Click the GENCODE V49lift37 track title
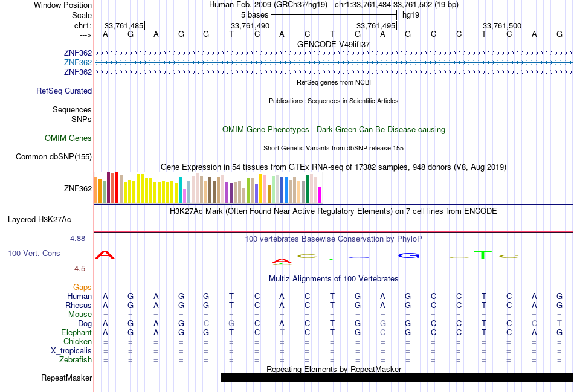The width and height of the screenshot is (574, 392). click(333, 44)
